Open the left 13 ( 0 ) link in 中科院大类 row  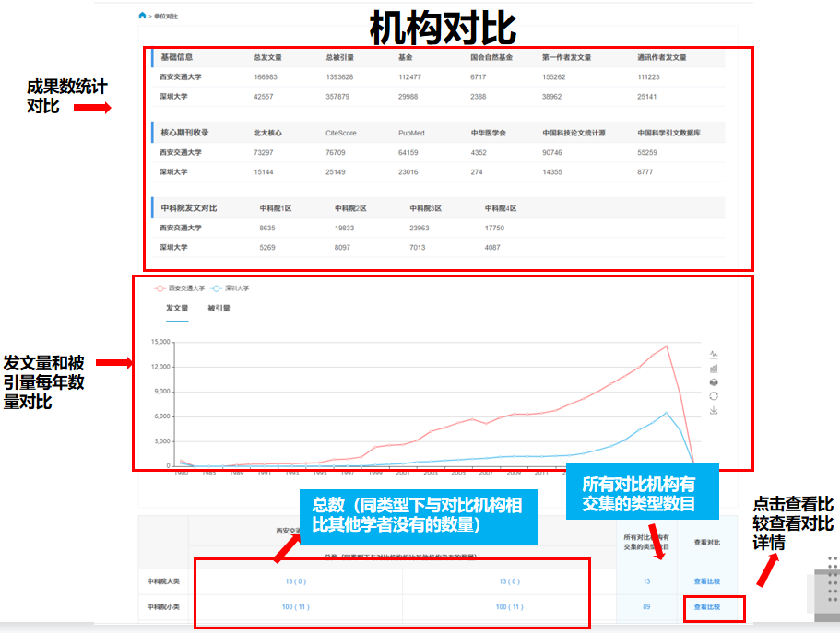pos(296,581)
